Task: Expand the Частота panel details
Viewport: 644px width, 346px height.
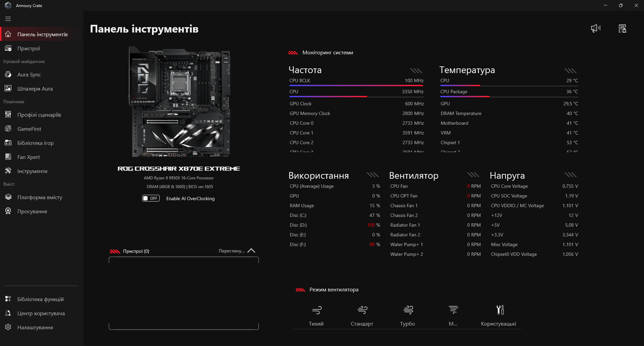Action: click(416, 71)
